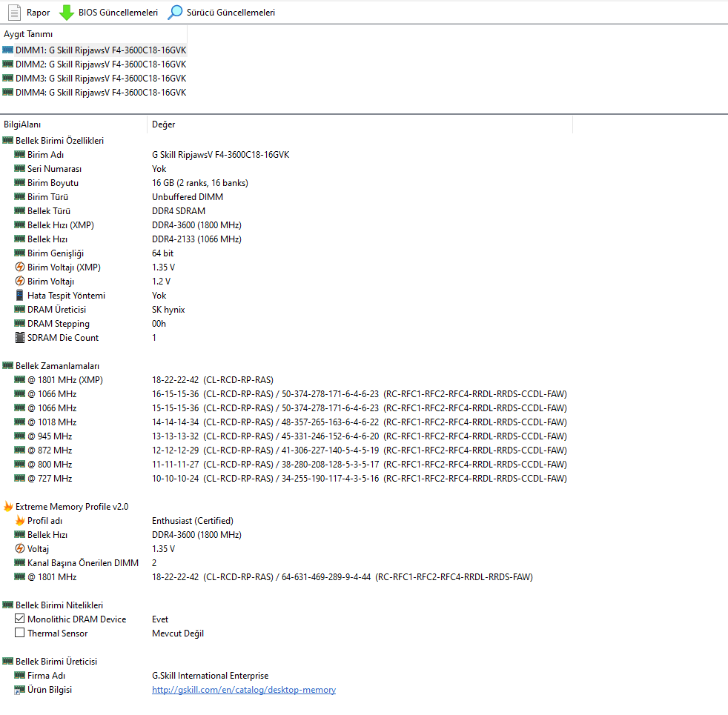The height and width of the screenshot is (715, 728).
Task: Click the value DDR4-2133 (1066 MHz)
Action: pos(197,239)
